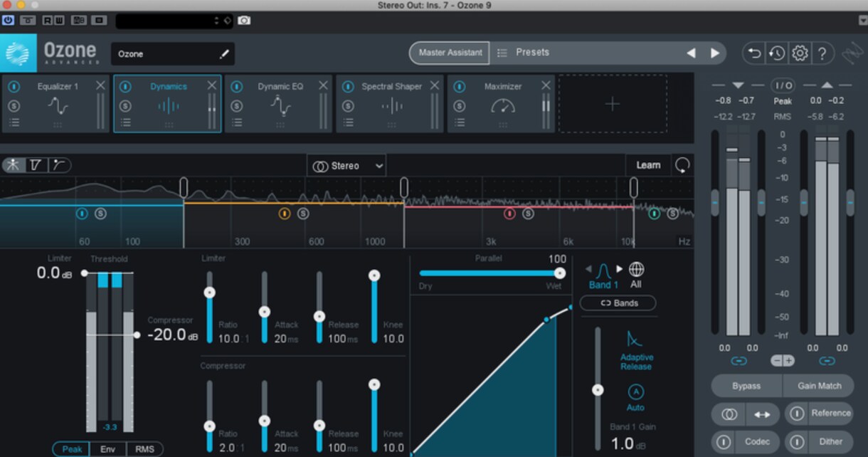This screenshot has height=457, width=868.
Task: Expand the top-right plugin window dropdown arrow
Action: (x=863, y=21)
